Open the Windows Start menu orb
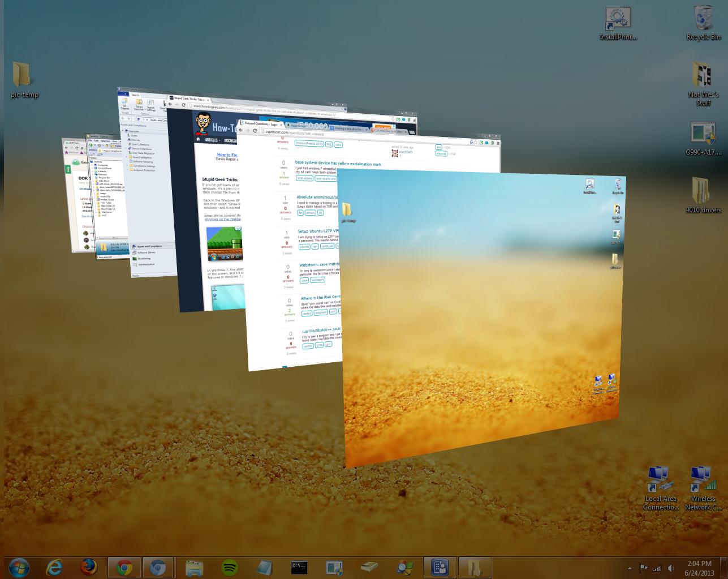This screenshot has height=579, width=728. (18, 567)
